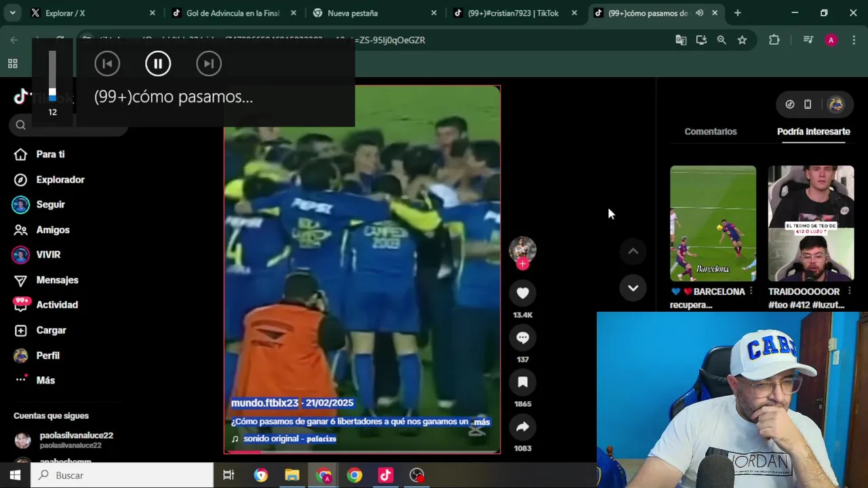Adjust the volume slider showing 12
Screen dimensions: 868x488
click(x=52, y=76)
